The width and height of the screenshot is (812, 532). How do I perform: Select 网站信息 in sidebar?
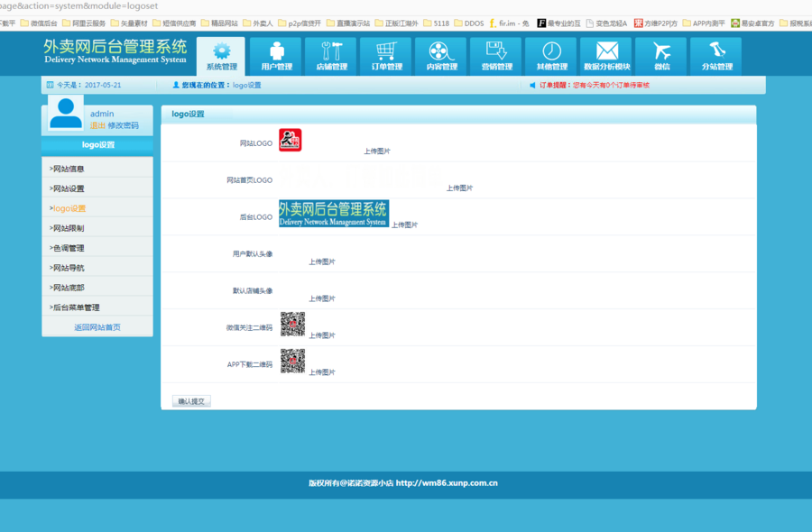click(97, 169)
